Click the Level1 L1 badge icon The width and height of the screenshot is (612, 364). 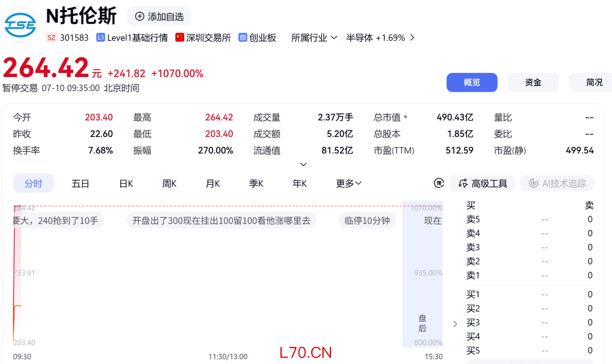[101, 37]
